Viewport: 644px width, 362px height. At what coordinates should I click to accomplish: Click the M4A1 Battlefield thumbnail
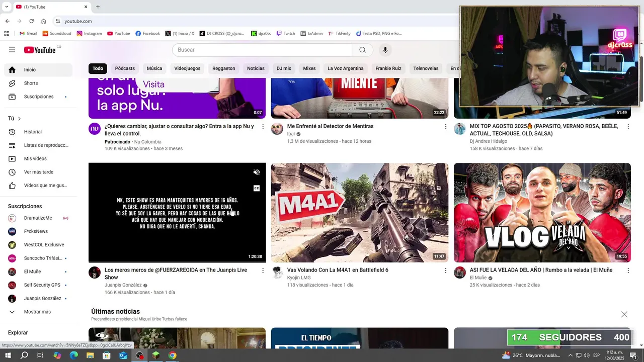pyautogui.click(x=359, y=213)
